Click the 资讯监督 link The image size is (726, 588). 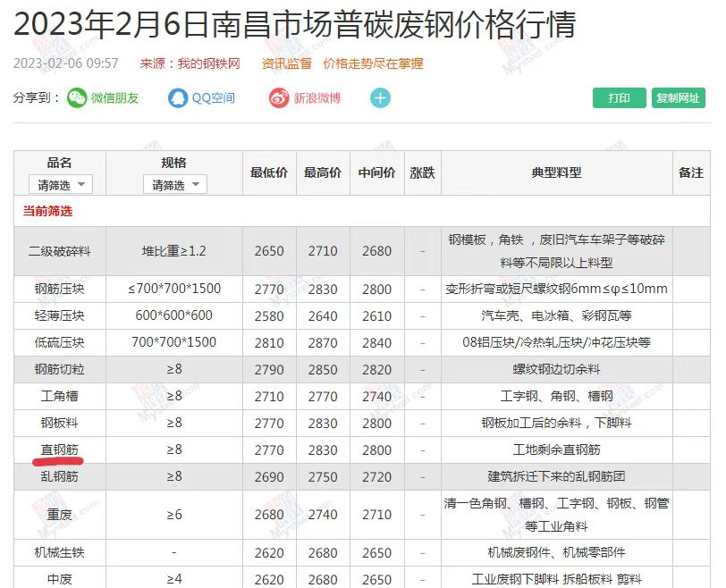(x=286, y=63)
